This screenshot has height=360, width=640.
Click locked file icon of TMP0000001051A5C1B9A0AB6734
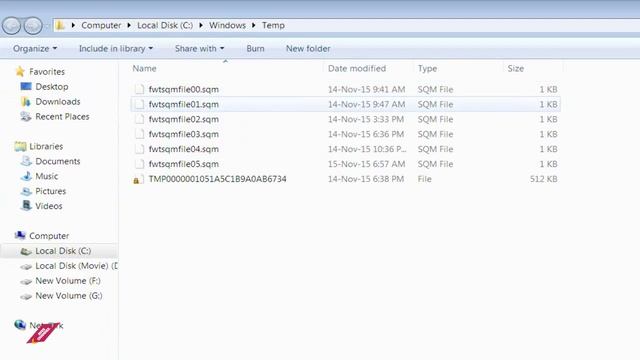pos(139,179)
